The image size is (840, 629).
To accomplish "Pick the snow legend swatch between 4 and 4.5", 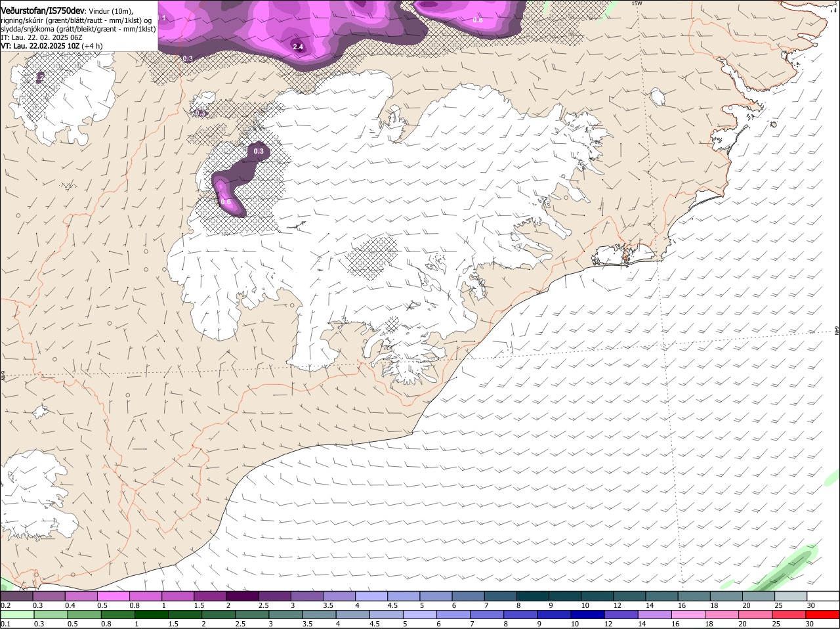I will [x=371, y=596].
